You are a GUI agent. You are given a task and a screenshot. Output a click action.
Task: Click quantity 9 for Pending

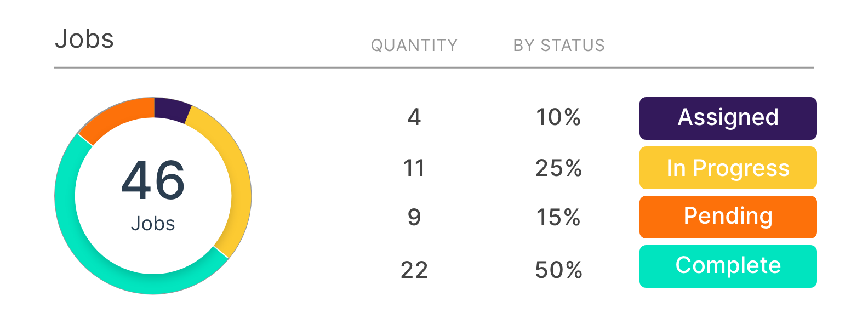[x=414, y=217]
